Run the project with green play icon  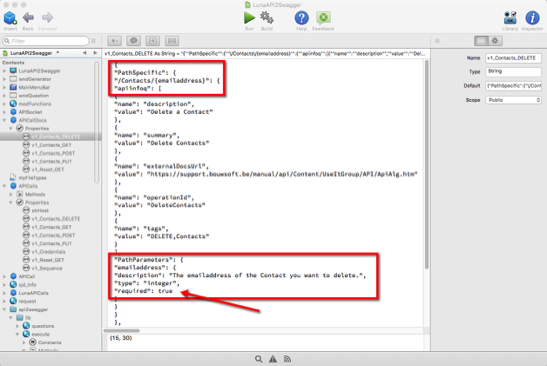(249, 17)
